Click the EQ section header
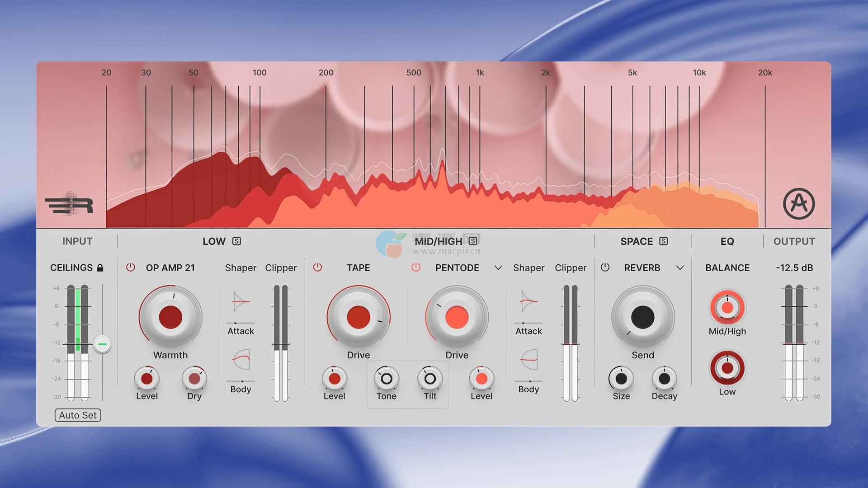Viewport: 868px width, 488px height. coord(727,241)
